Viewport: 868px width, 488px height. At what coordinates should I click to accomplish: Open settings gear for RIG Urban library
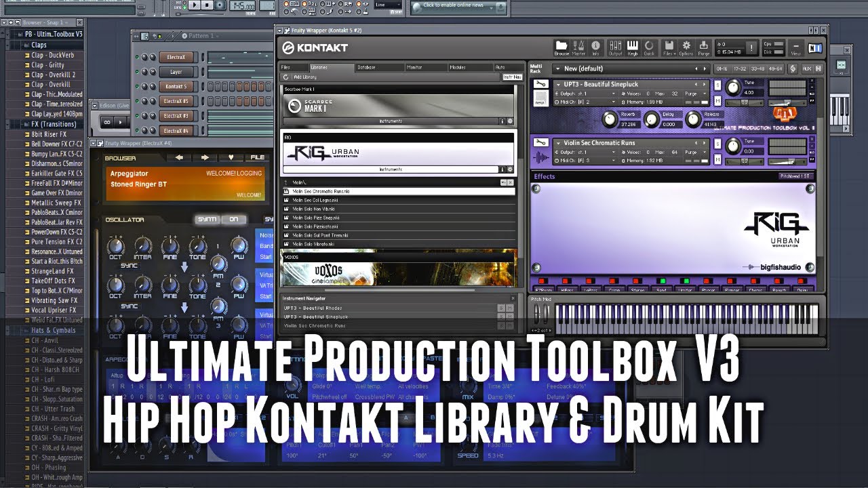click(510, 169)
